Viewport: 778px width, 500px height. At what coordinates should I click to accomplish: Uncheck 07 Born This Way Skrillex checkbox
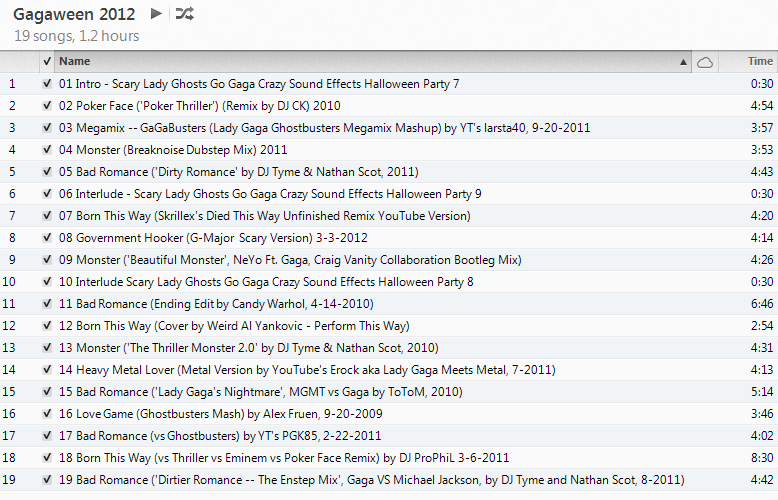(x=47, y=216)
